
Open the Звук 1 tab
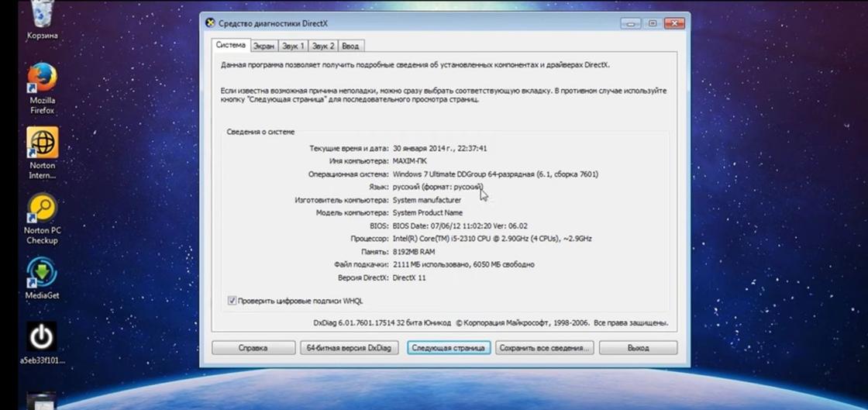click(293, 46)
